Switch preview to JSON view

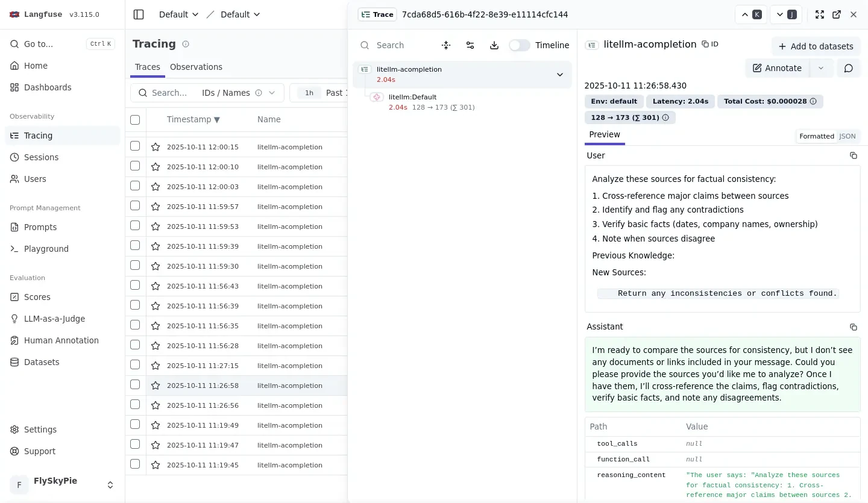[x=847, y=136]
